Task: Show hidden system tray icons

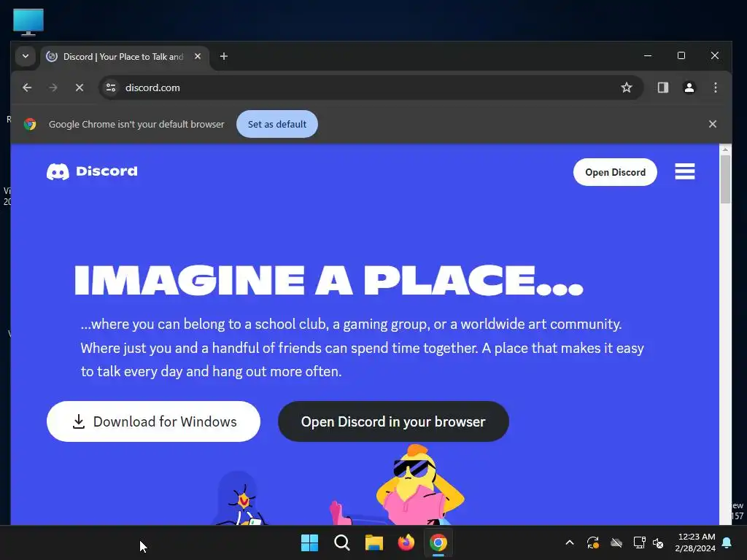Action: click(x=569, y=542)
